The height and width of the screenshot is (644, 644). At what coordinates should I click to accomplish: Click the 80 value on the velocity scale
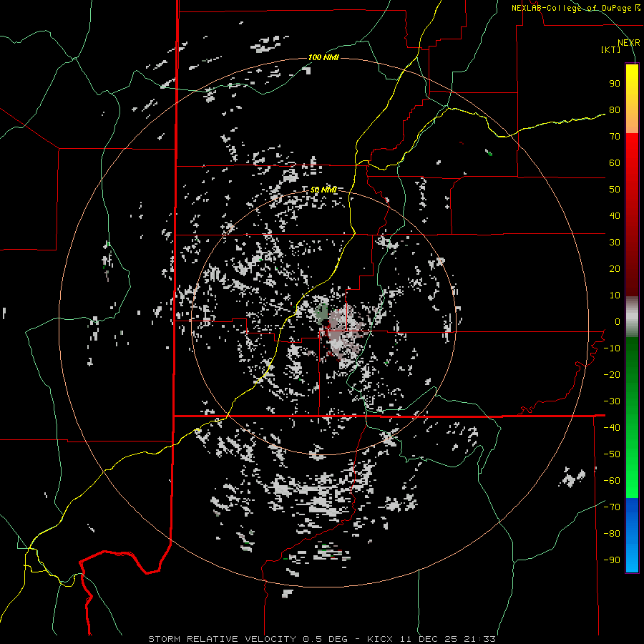[x=615, y=110]
